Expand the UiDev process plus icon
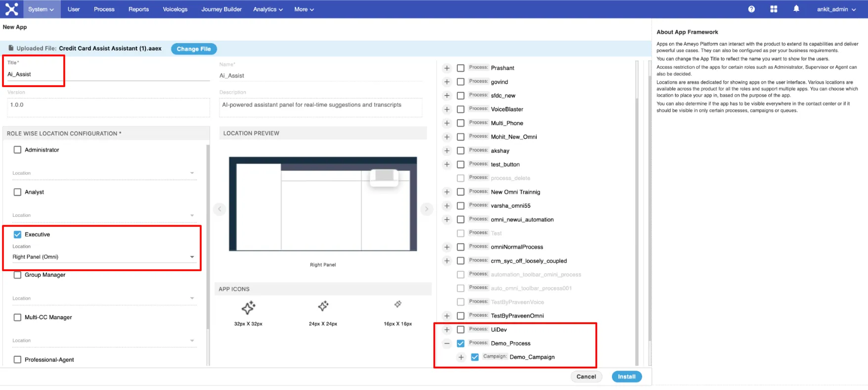This screenshot has width=868, height=390. 447,330
